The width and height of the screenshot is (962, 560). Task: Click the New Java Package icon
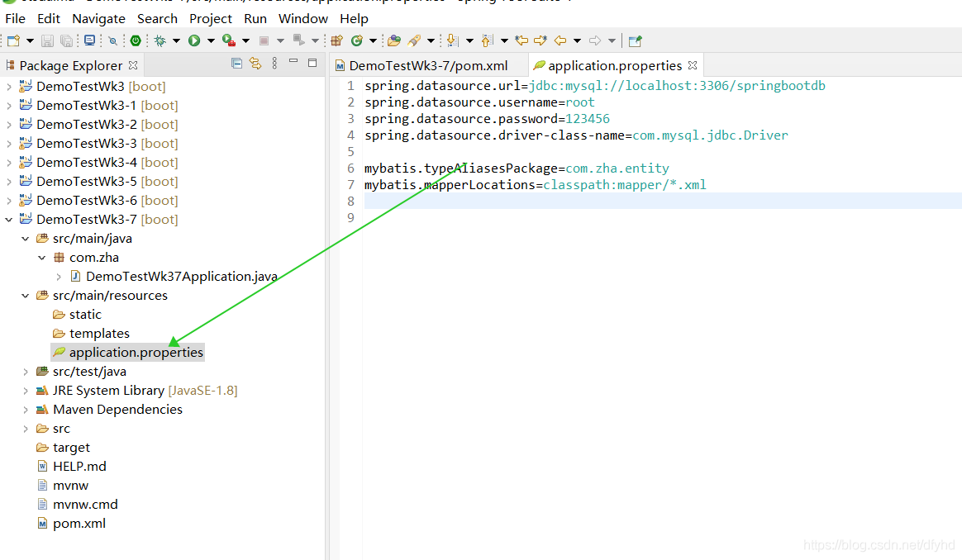[x=337, y=41]
